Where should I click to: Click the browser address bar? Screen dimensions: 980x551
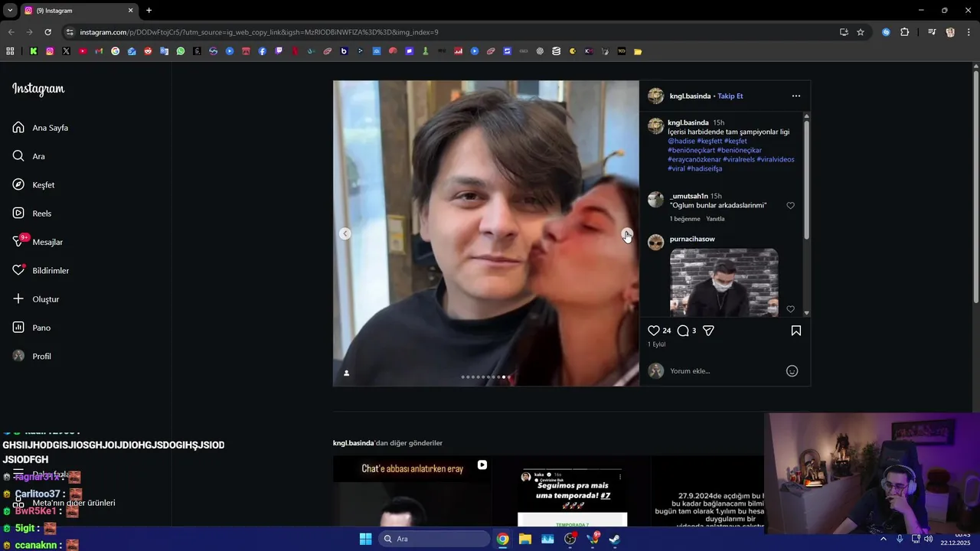pos(452,32)
